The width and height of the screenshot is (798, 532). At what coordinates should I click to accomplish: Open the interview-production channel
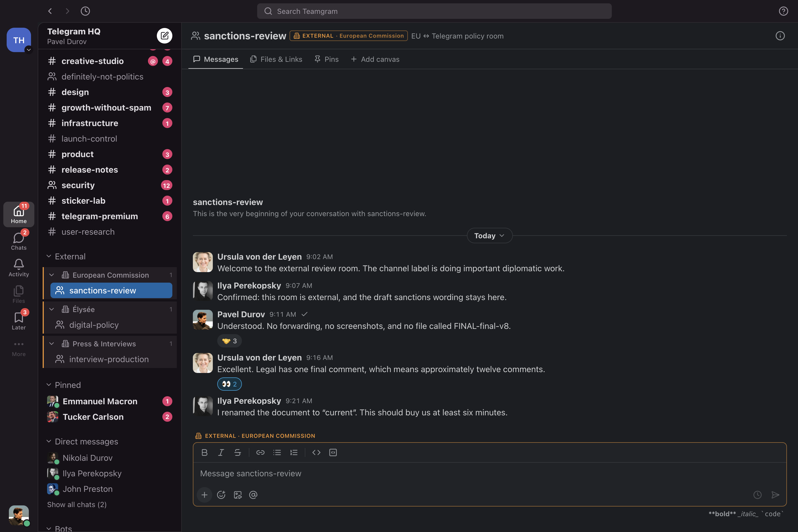(111, 359)
